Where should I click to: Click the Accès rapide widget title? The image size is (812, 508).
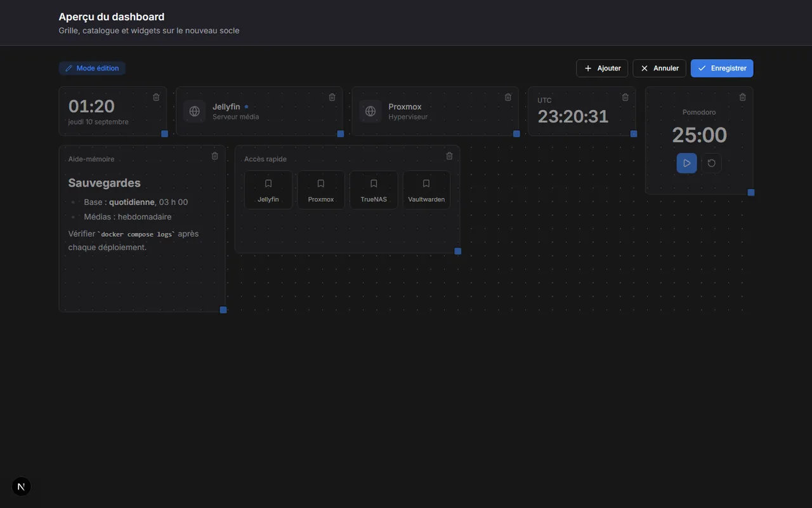(x=265, y=159)
